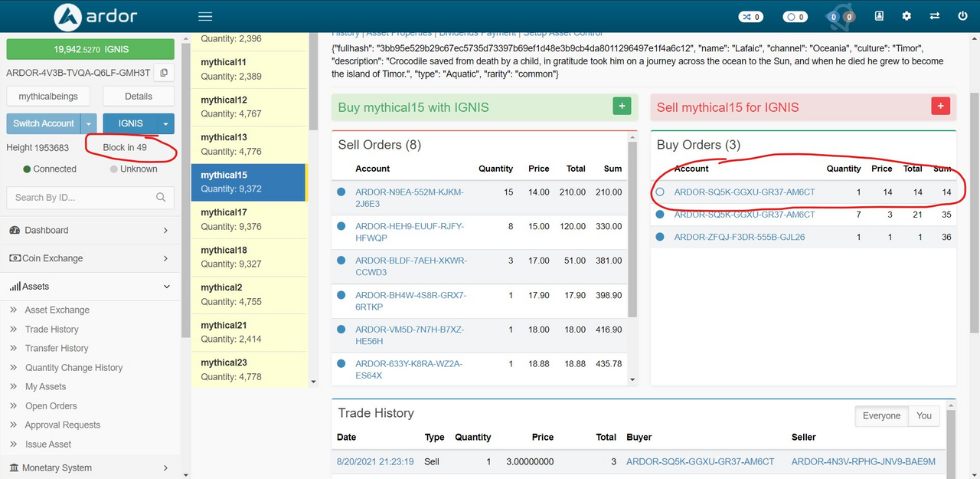Open Open Orders in the sidebar
Viewport: 980px width, 479px height.
tap(51, 406)
